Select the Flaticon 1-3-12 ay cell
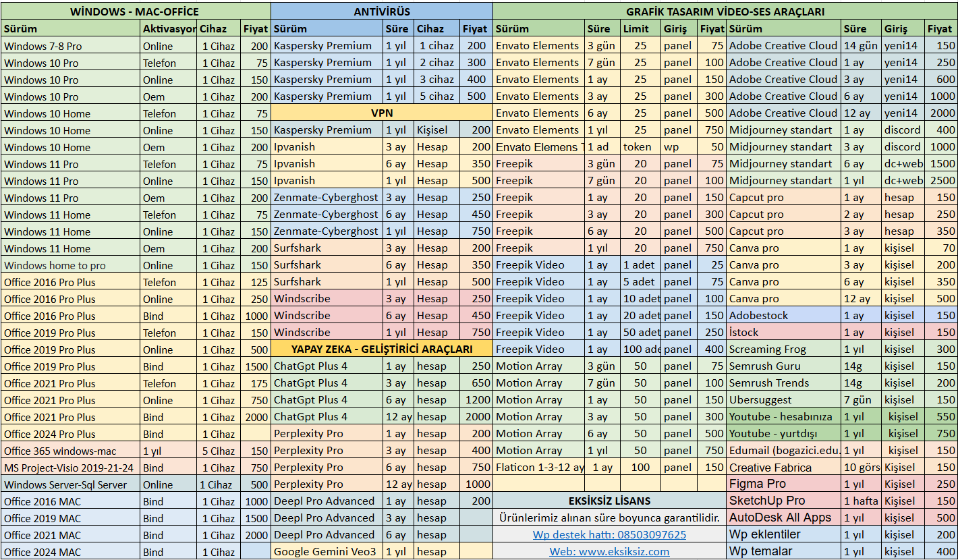Screen dimensions: 958x560 pyautogui.click(x=539, y=467)
